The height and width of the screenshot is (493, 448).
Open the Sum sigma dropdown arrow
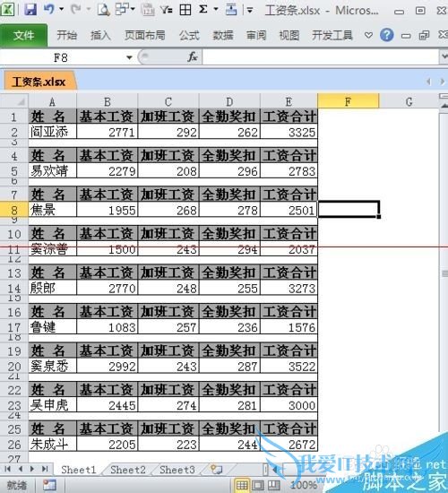coord(216,9)
